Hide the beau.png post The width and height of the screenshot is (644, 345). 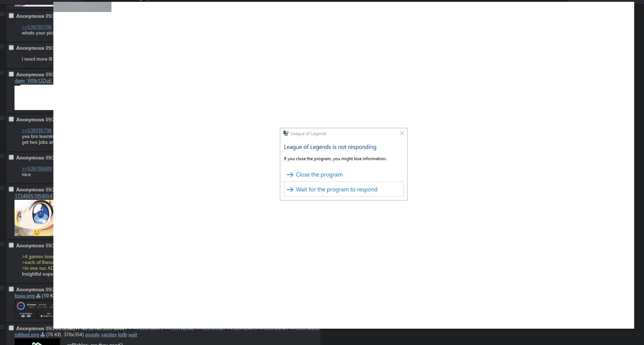2,288
